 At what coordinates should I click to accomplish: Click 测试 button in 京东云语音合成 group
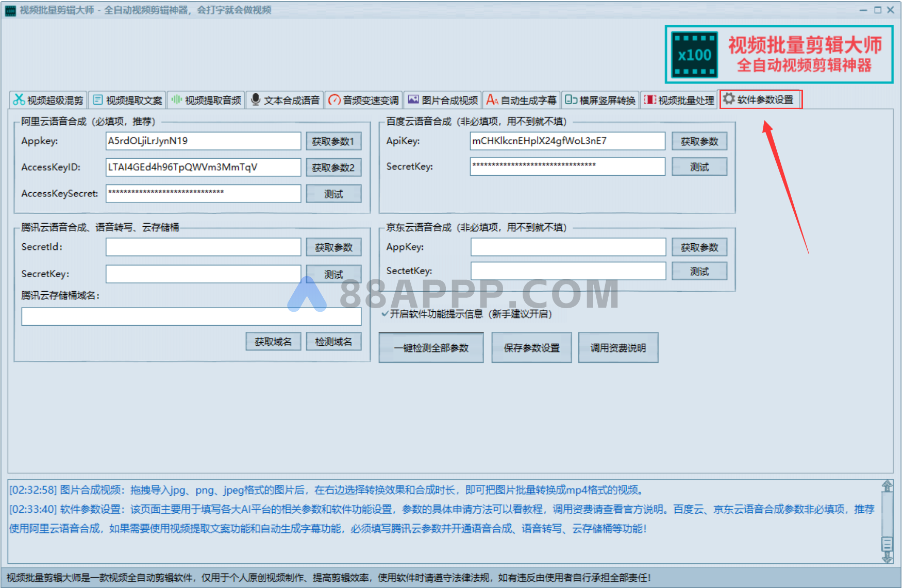coord(699,271)
